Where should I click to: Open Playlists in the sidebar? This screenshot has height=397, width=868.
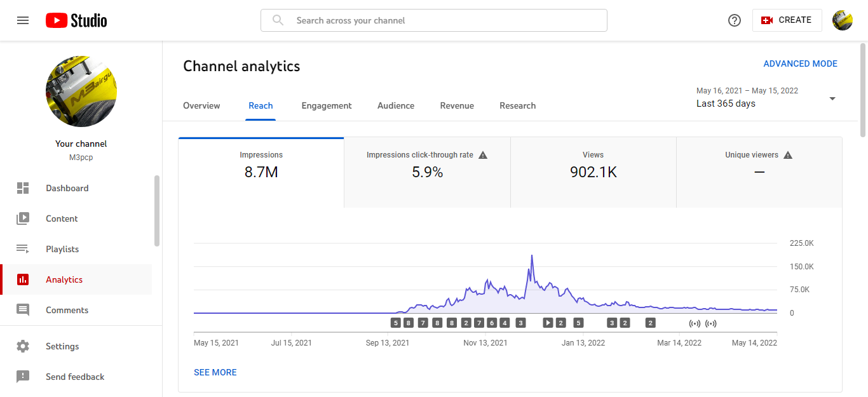(62, 249)
